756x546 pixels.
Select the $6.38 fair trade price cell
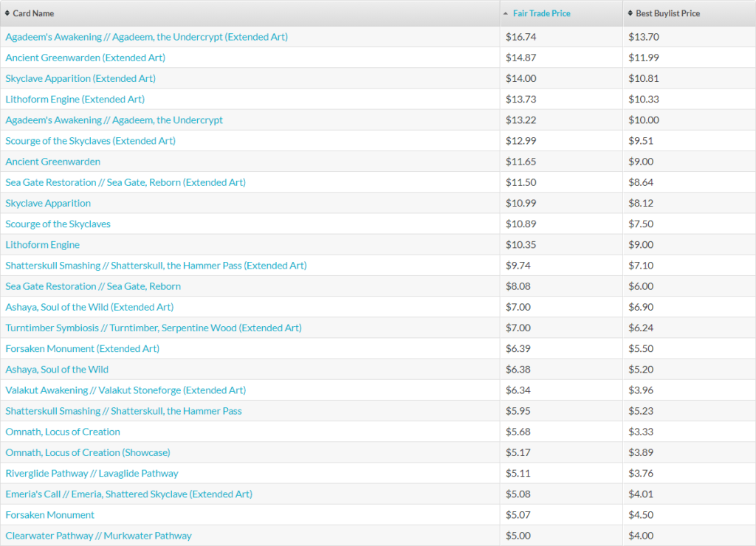[x=561, y=369]
